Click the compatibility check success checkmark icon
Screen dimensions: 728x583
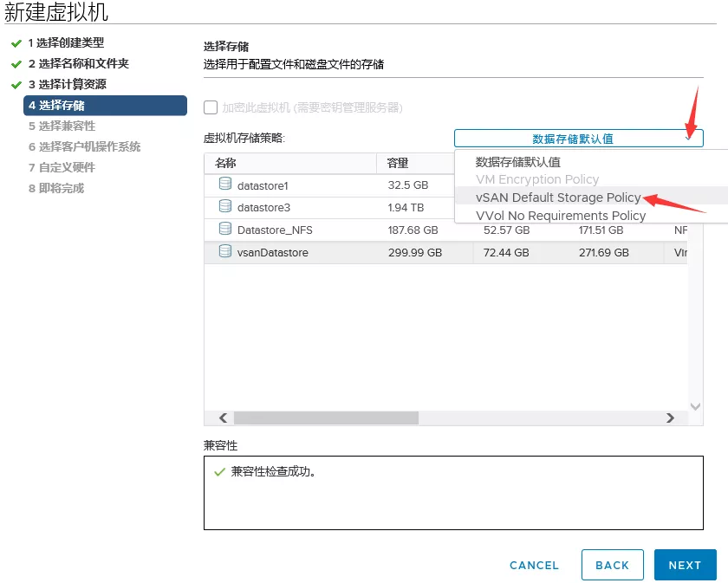coord(218,472)
